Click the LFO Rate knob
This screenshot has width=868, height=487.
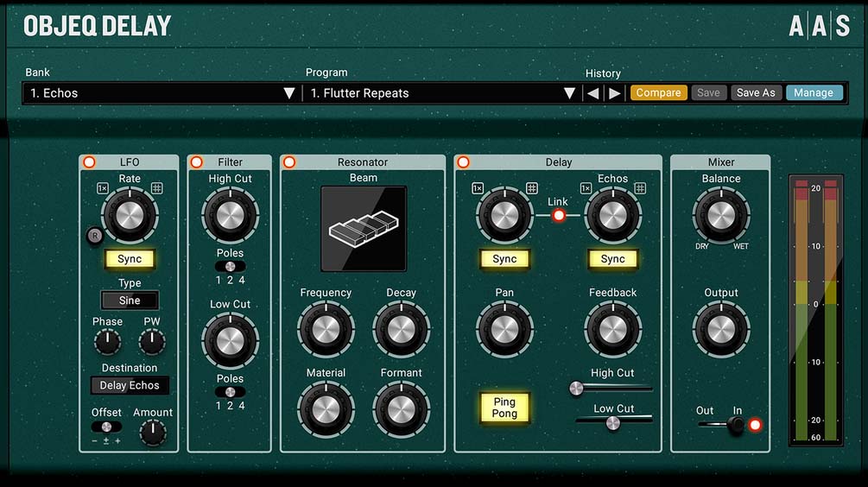point(130,215)
